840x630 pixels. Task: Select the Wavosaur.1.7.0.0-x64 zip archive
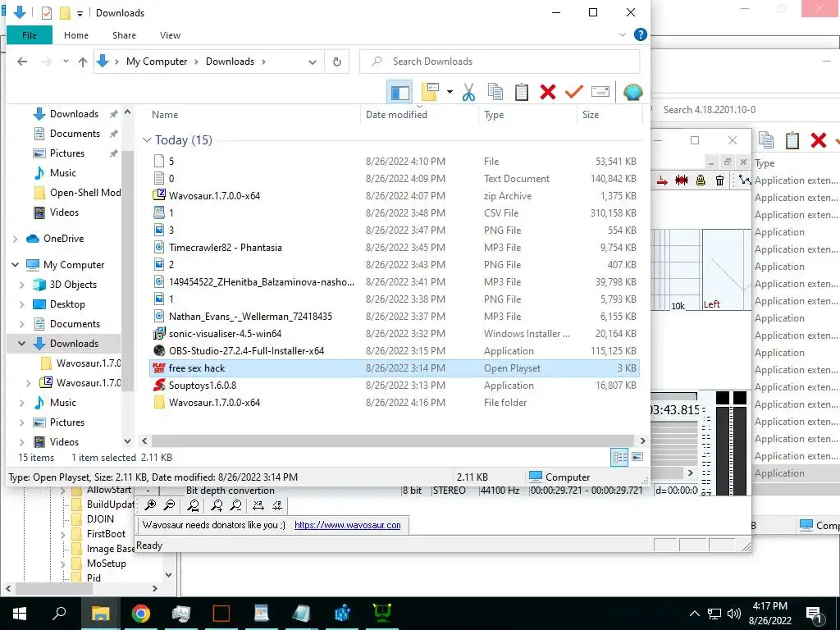[394, 196]
